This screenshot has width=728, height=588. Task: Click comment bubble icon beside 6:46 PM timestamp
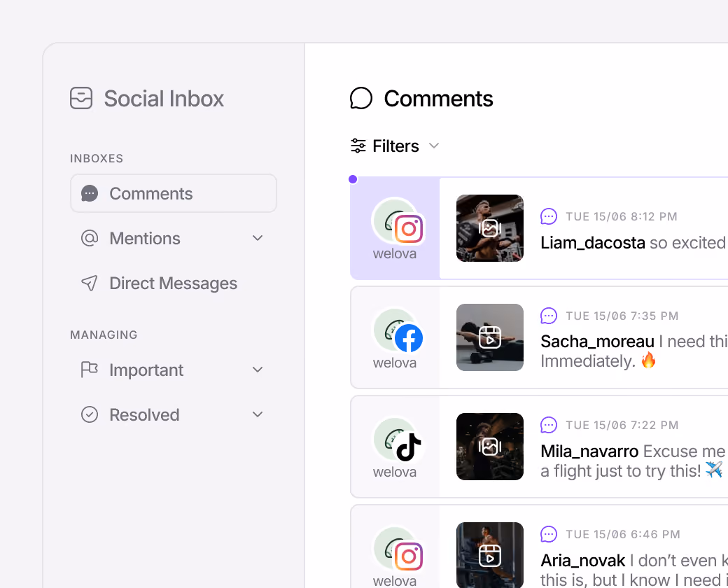click(x=549, y=534)
